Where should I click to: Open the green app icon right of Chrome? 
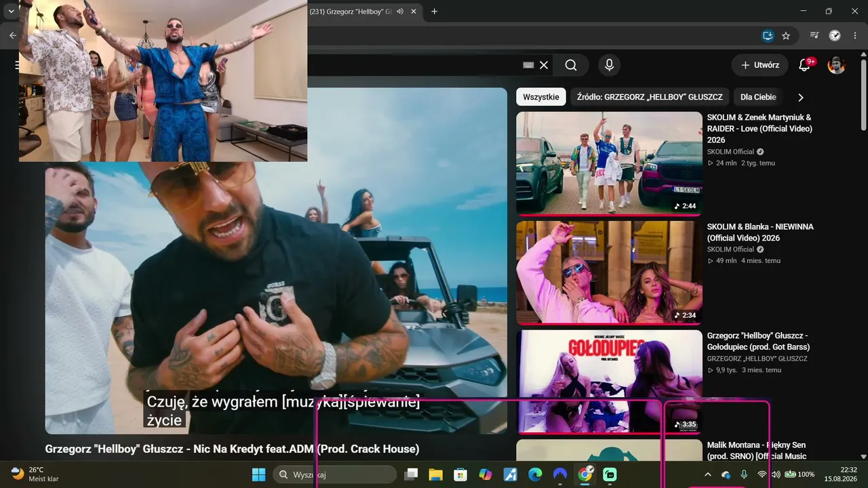(610, 474)
